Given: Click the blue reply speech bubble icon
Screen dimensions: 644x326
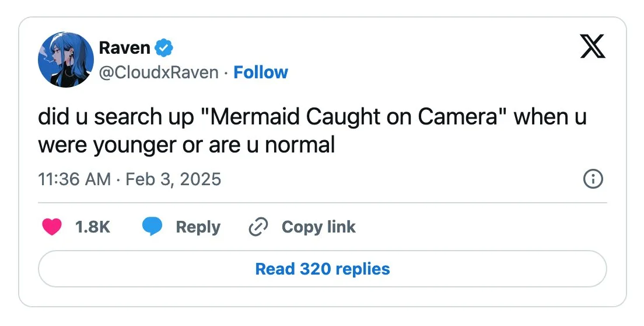Looking at the screenshot, I should (x=152, y=227).
